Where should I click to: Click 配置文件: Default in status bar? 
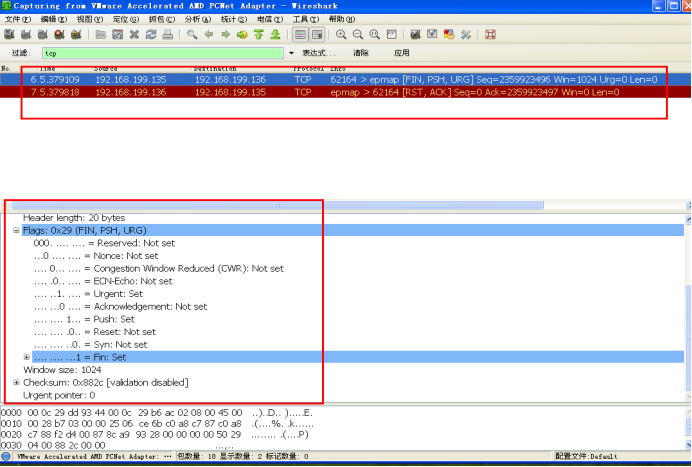click(587, 456)
